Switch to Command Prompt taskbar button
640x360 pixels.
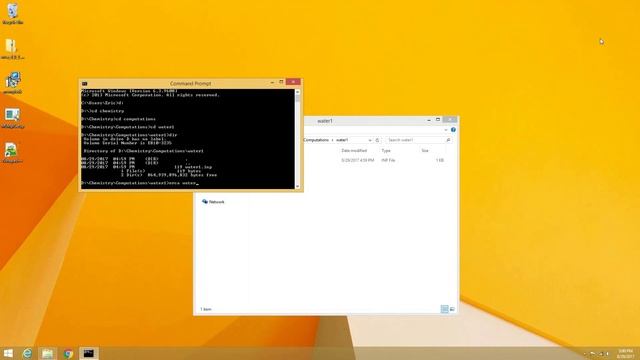point(89,353)
